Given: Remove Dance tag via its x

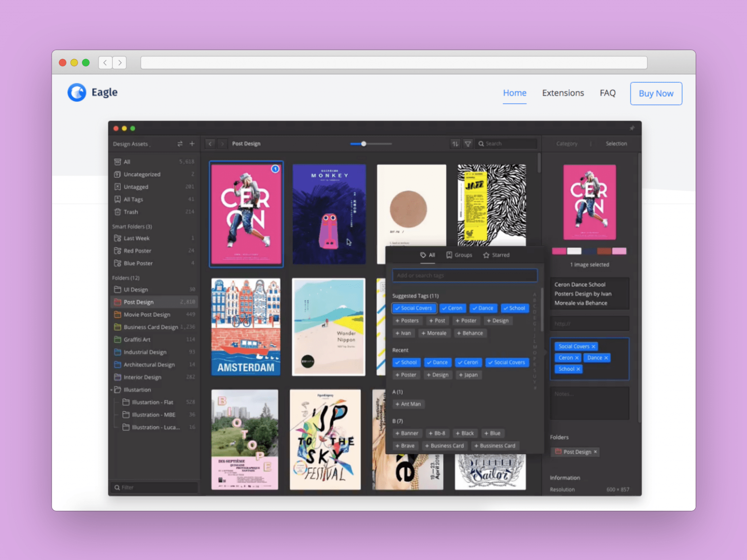Looking at the screenshot, I should pos(606,358).
